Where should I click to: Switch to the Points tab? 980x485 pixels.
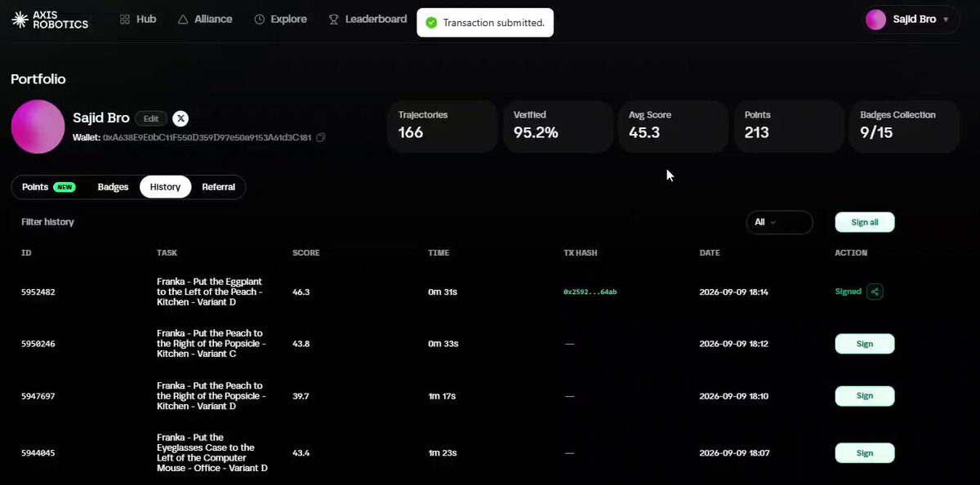(x=48, y=187)
